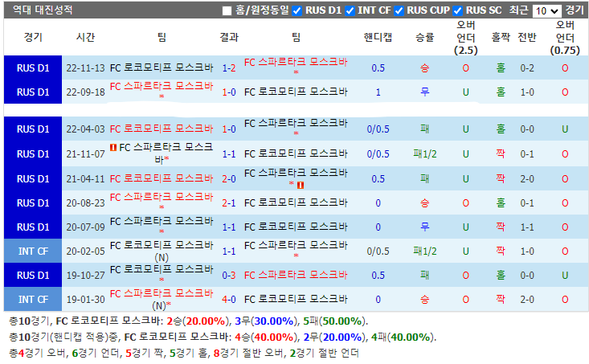Viewport: 589px width, 364px height.
Task: Click the 패1/2 result in the 21-11-07 row
Action: [x=425, y=154]
